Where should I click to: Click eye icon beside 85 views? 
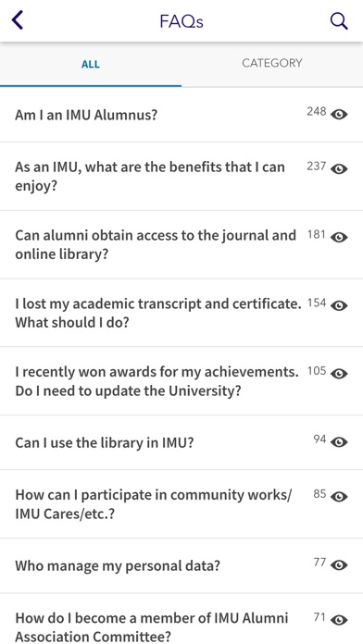click(339, 497)
